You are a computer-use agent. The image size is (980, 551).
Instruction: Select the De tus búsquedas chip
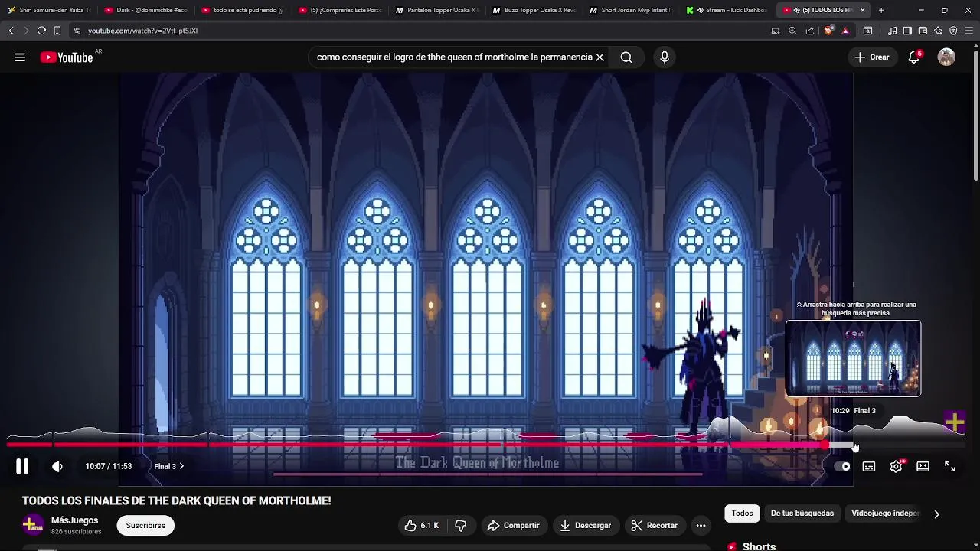802,514
